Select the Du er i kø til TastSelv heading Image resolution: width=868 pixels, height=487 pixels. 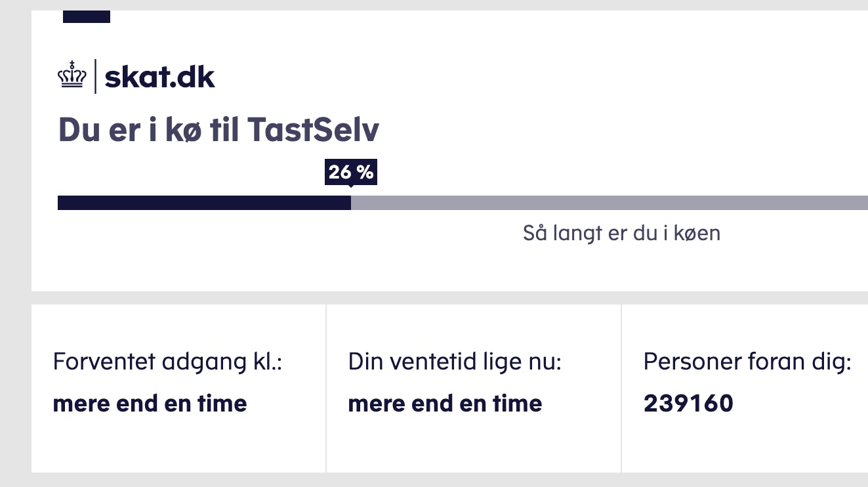[x=219, y=129]
